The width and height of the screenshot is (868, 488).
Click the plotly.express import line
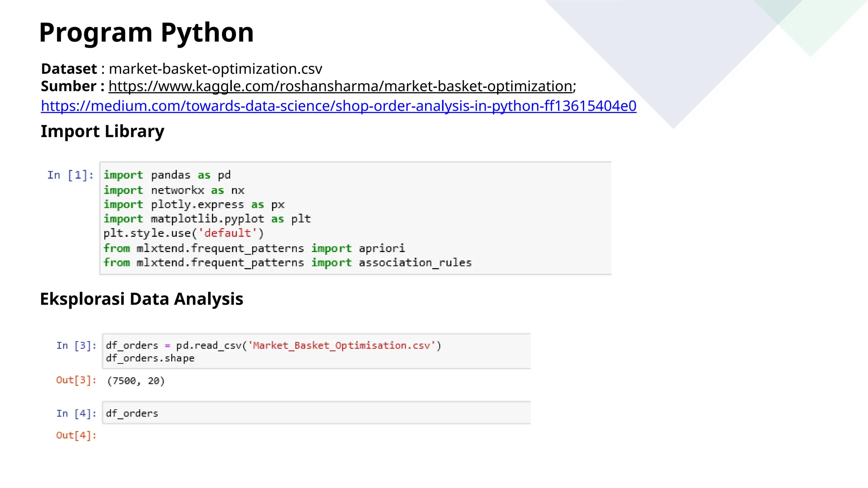point(194,205)
